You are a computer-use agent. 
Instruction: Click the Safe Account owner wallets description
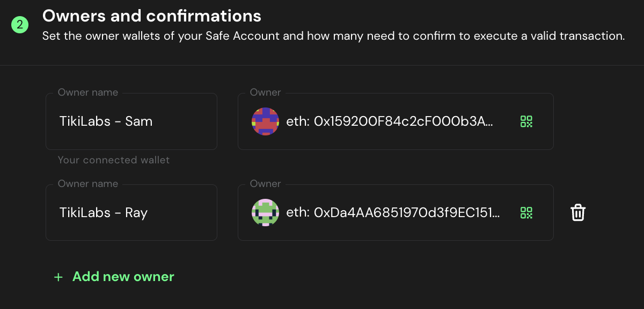[x=333, y=37]
